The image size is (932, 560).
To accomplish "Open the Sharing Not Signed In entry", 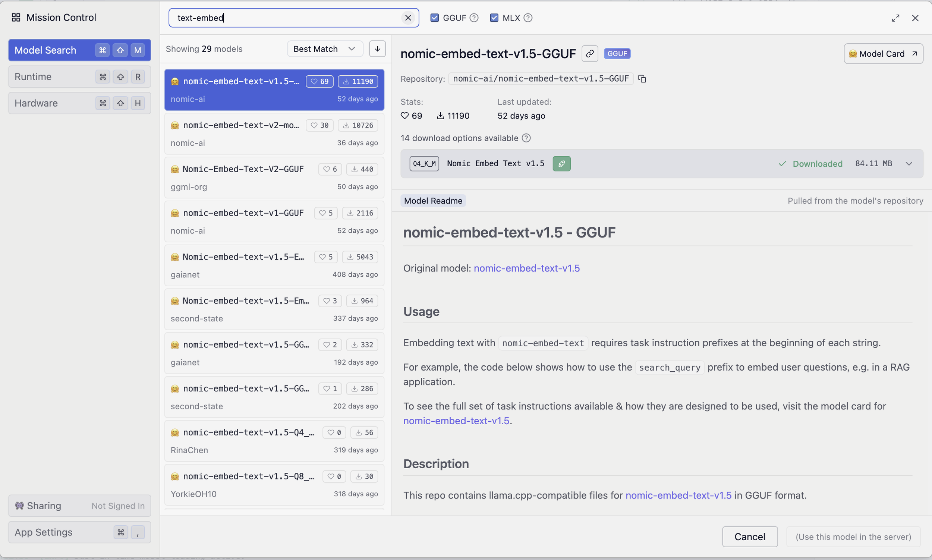I will click(x=80, y=506).
